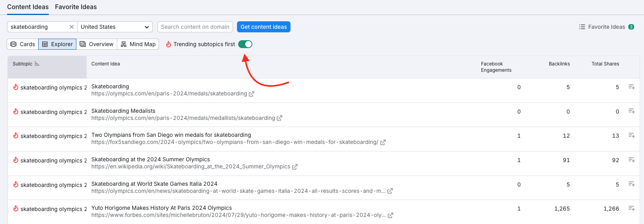Switch to Cards view
Screen dimensions: 644x224
23,44
